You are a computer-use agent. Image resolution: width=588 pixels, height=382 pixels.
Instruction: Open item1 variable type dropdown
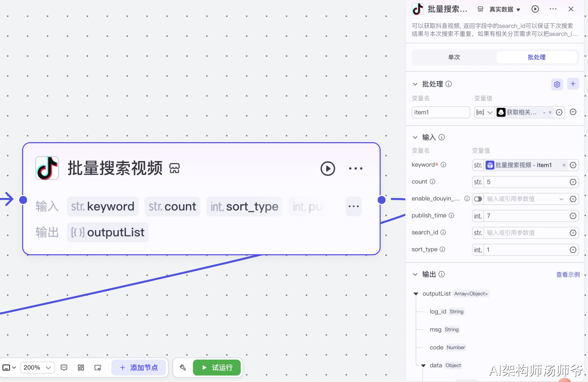[x=484, y=112]
